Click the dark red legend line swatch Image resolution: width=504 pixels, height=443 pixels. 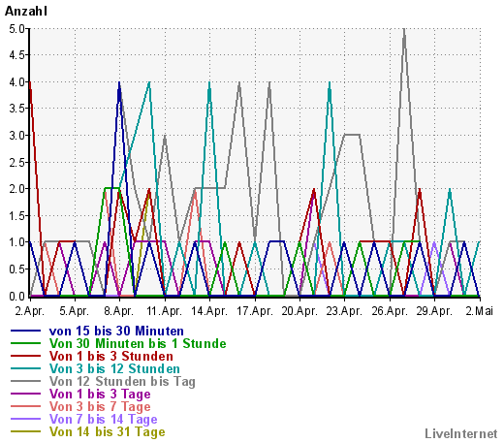tap(25, 356)
